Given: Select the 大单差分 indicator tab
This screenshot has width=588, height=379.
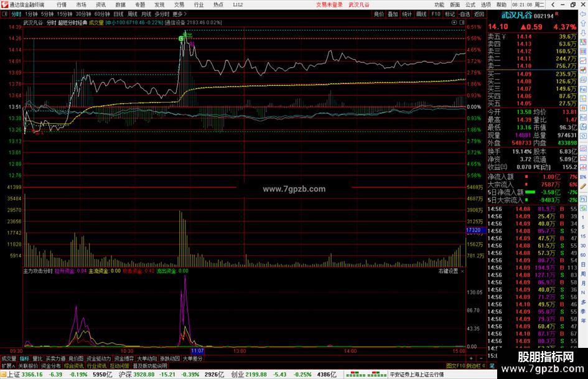Looking at the screenshot, I should (192, 358).
